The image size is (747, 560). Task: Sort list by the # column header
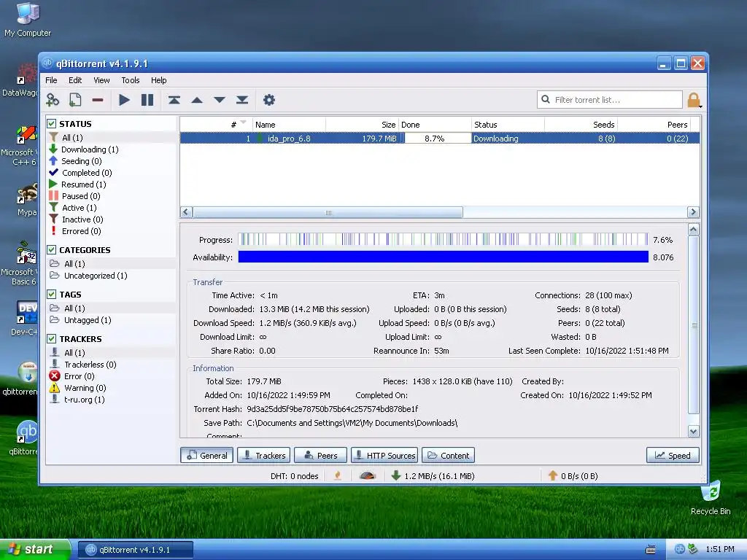coord(216,124)
